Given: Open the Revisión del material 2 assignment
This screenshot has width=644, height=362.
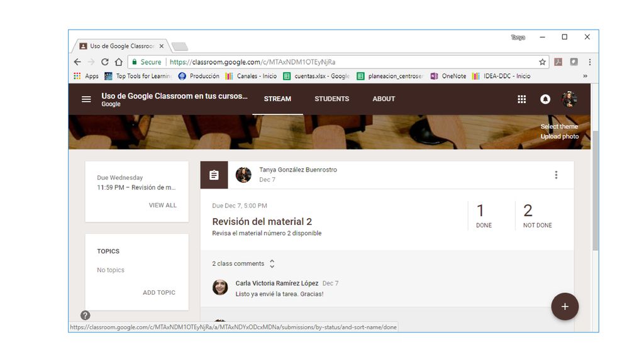Looking at the screenshot, I should (x=262, y=222).
